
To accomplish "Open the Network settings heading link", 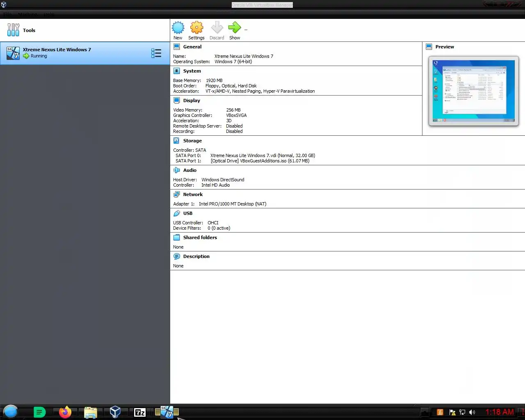I will (193, 194).
